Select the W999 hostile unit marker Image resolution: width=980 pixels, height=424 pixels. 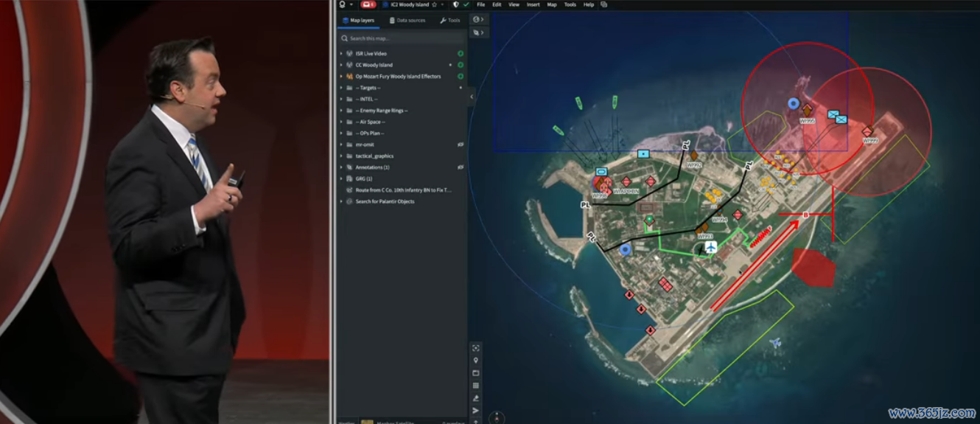coord(867,131)
